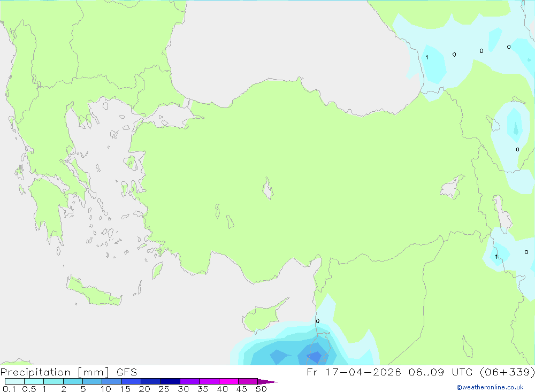Click the legend tick label "35"
The width and height of the screenshot is (535, 392).
[203, 389]
